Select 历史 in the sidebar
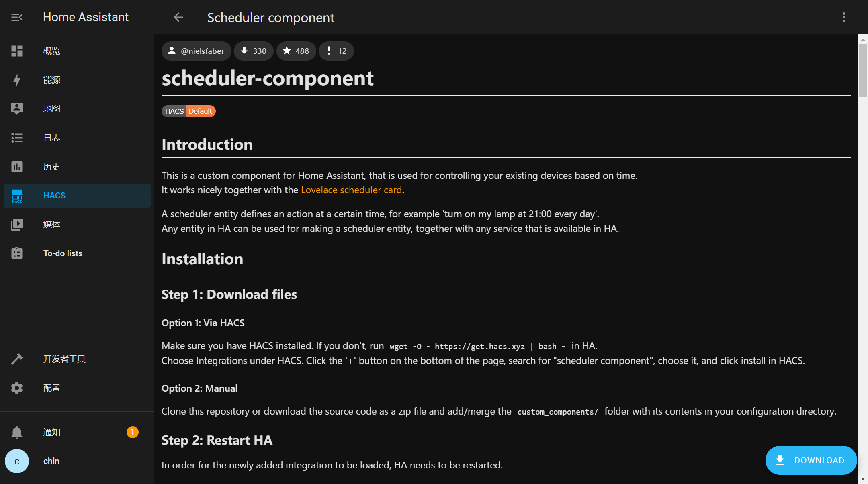This screenshot has height=484, width=868. point(77,167)
